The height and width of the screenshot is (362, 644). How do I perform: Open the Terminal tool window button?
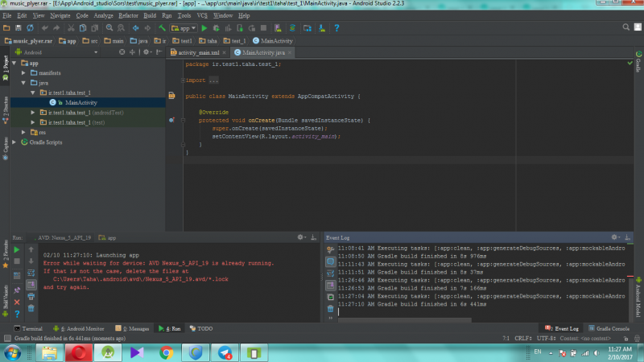point(28,329)
